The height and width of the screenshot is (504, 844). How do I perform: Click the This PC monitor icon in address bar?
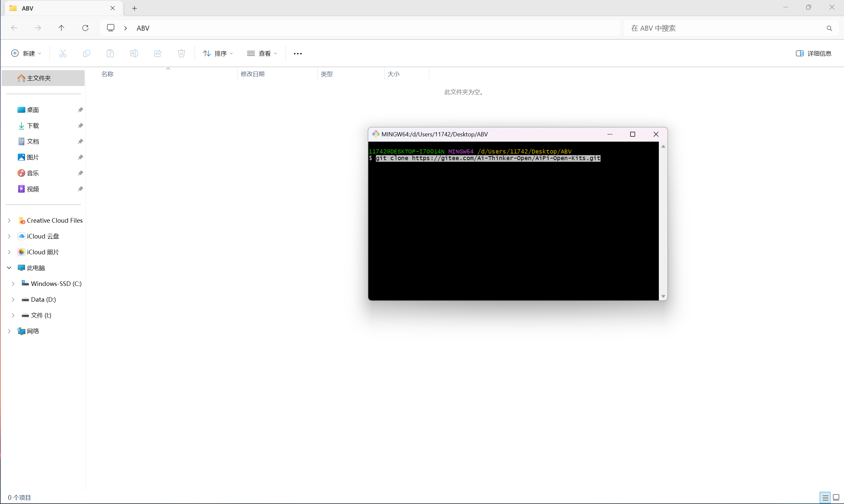tap(111, 28)
